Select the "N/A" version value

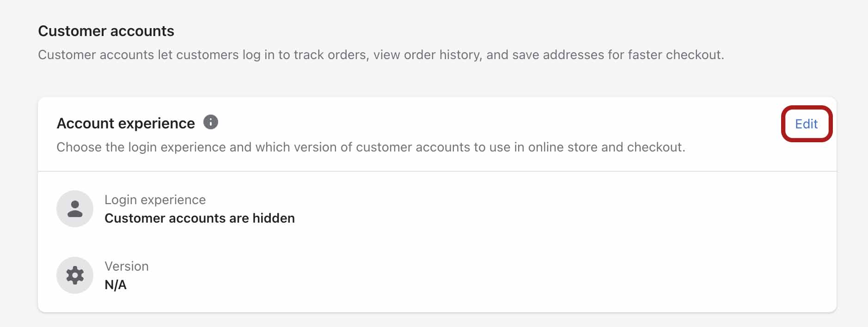click(116, 285)
